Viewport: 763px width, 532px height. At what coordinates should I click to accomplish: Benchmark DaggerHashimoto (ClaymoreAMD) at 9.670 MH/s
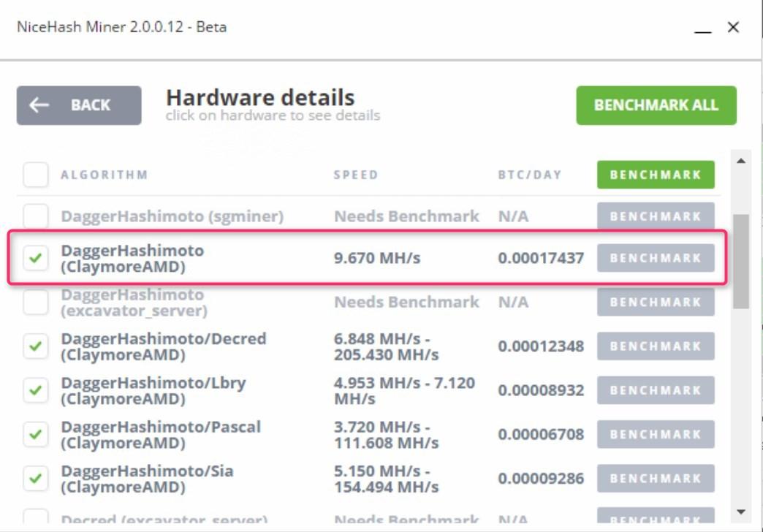click(656, 258)
